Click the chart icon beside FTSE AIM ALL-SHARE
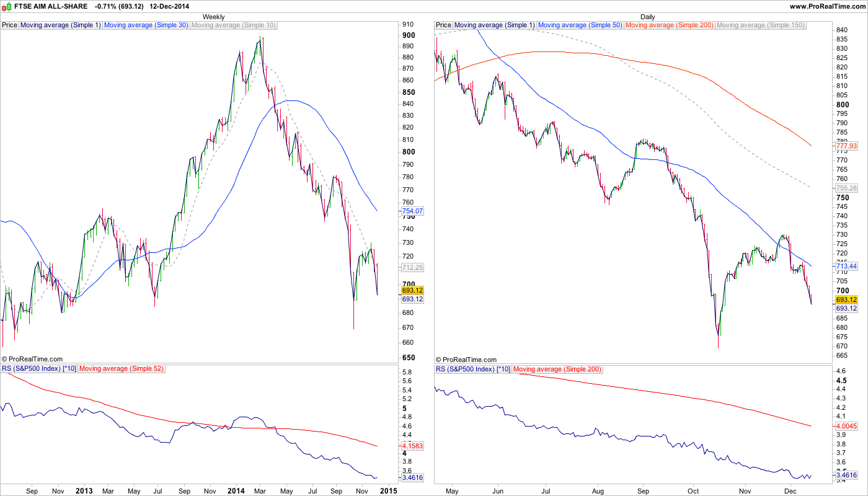The image size is (868, 496). click(7, 6)
